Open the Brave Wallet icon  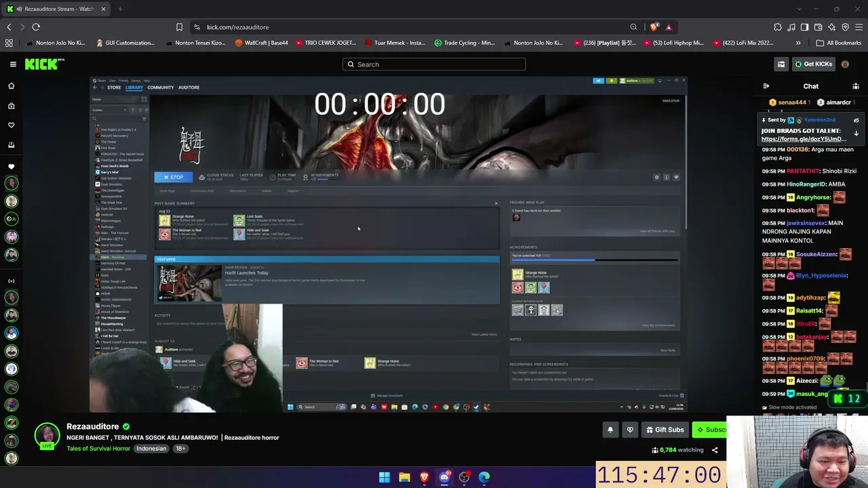[x=818, y=27]
